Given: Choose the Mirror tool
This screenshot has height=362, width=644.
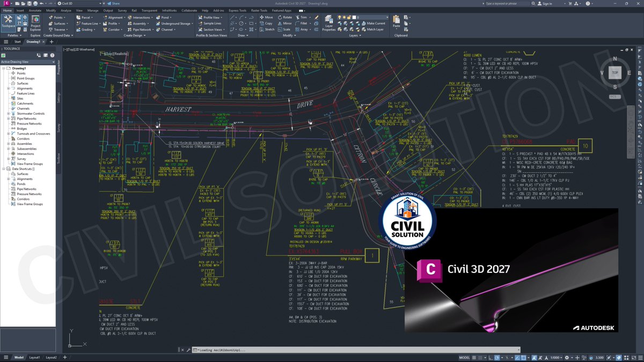Looking at the screenshot, I should click(284, 24).
